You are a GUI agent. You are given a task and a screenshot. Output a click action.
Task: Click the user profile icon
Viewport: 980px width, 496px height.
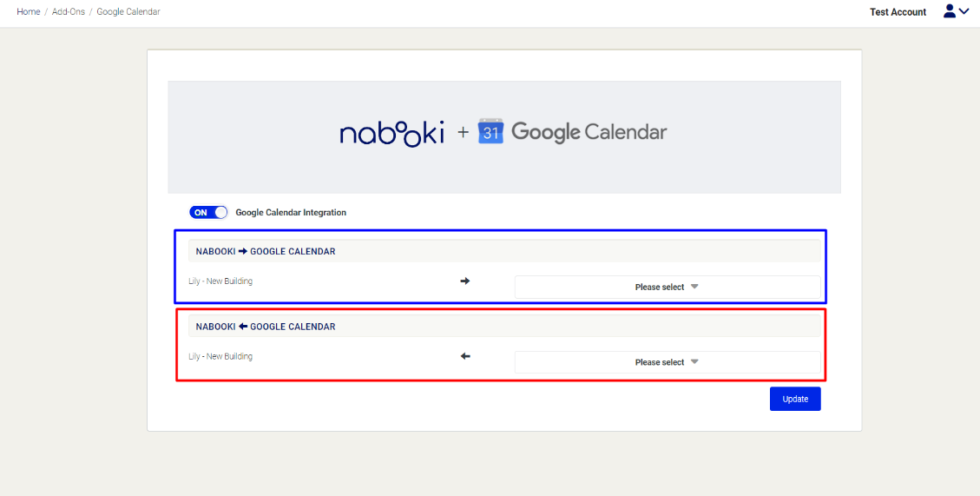950,11
